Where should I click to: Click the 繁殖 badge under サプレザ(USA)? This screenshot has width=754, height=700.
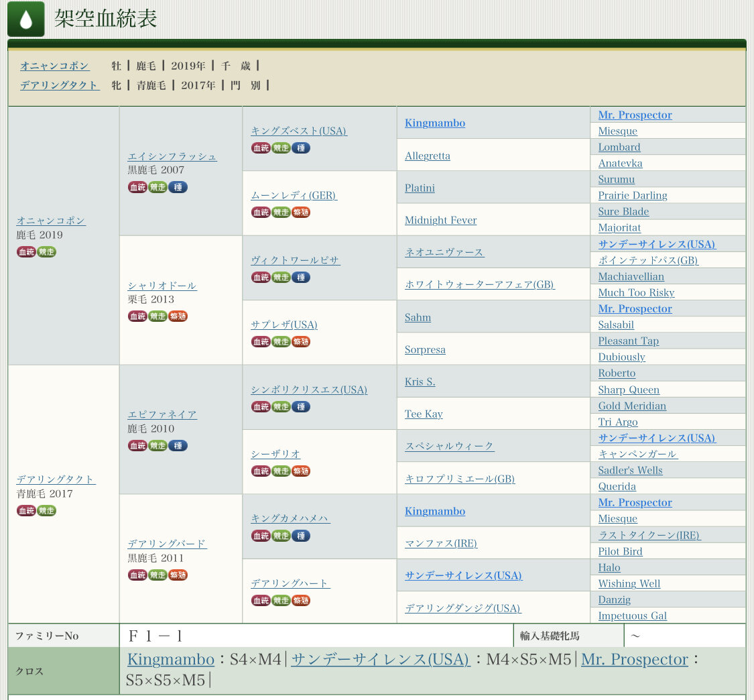tap(301, 341)
